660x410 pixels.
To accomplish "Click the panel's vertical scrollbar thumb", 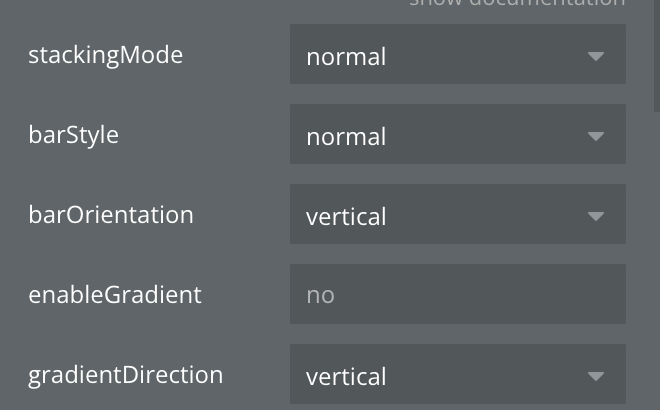I will tap(656, 56).
